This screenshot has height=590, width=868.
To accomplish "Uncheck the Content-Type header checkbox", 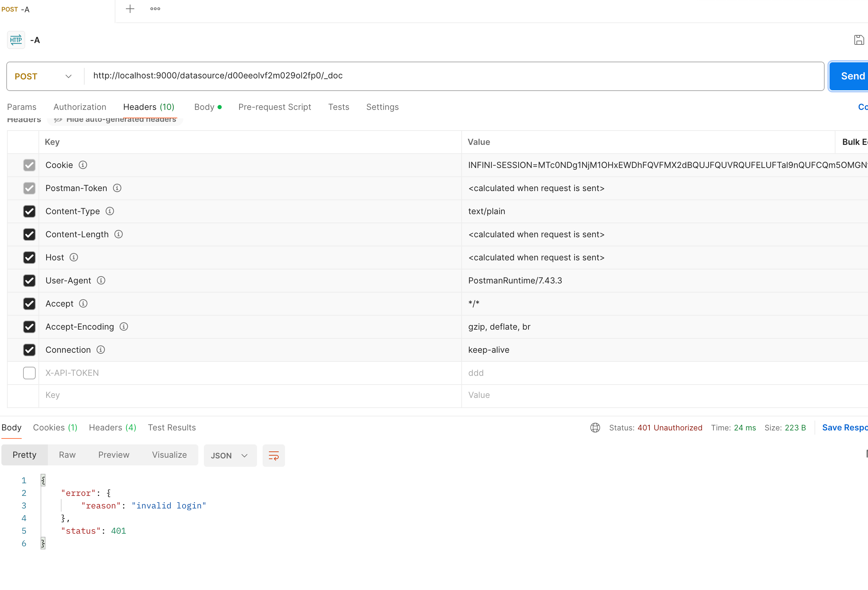I will 29,211.
